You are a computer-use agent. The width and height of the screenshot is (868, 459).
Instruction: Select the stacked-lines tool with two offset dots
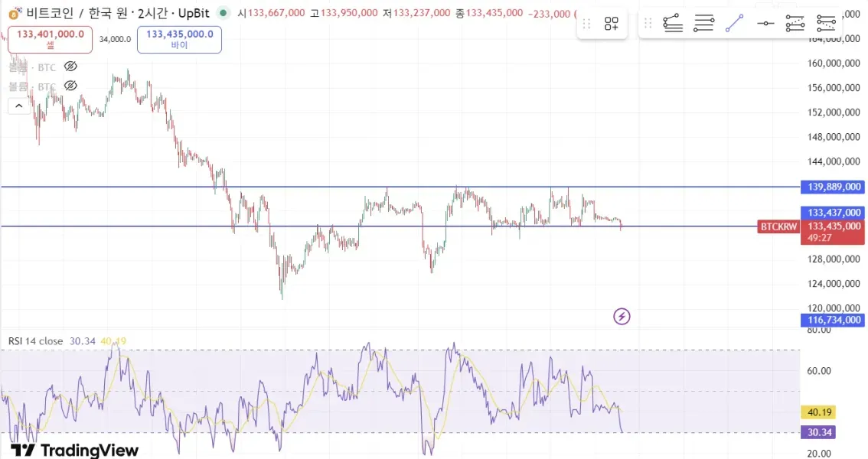point(703,24)
